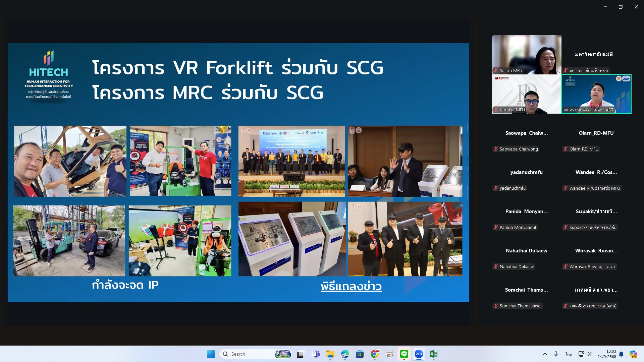Viewport: 644px width, 362px height.
Task: Toggle the Thai language input indicator
Action: (x=568, y=354)
